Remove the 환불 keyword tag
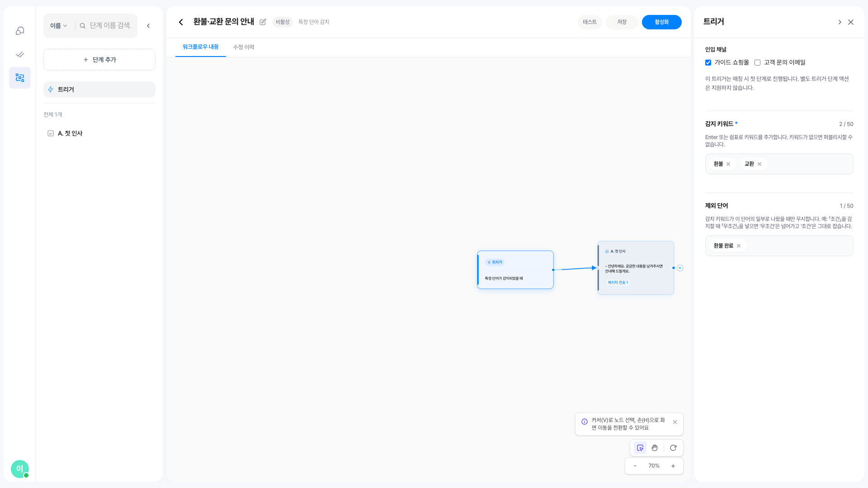 (728, 164)
